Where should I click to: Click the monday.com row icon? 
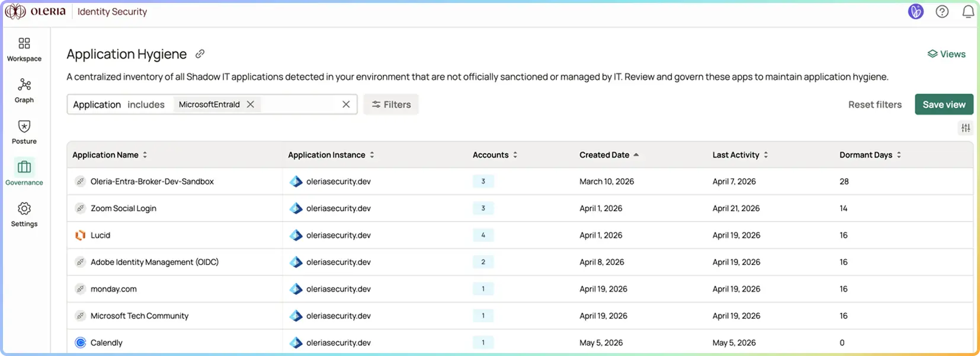[81, 288]
